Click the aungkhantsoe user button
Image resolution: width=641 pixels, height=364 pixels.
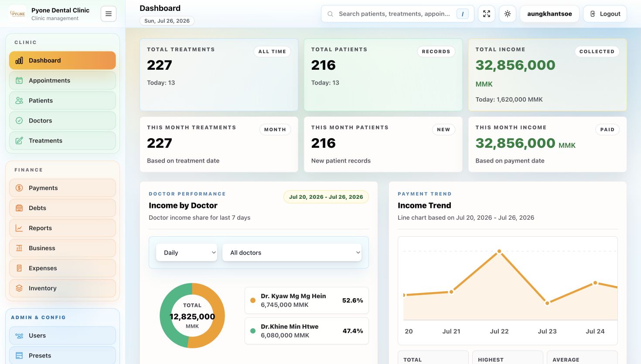click(549, 14)
